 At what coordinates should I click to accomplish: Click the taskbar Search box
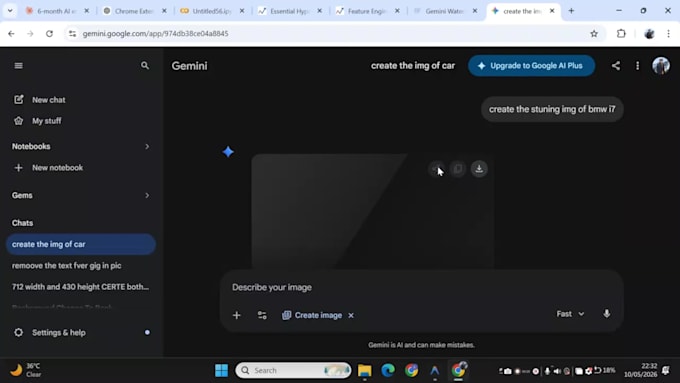[x=293, y=370]
